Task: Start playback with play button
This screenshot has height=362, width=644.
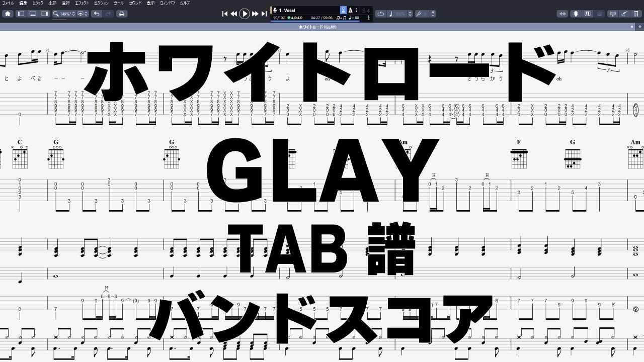Action: [245, 14]
